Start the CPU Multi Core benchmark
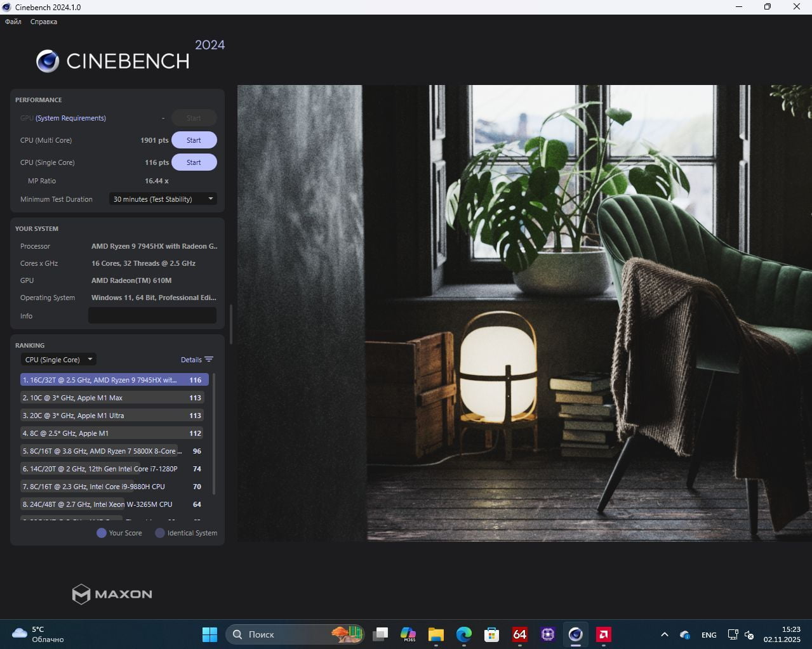 click(x=194, y=140)
